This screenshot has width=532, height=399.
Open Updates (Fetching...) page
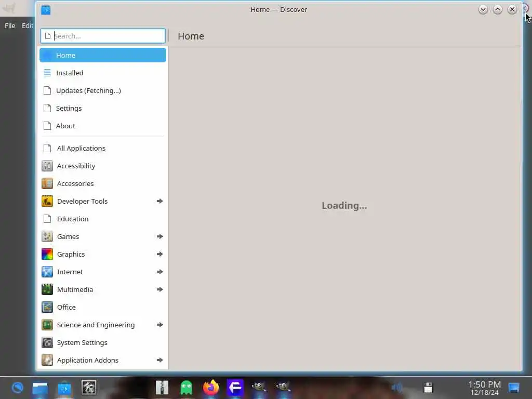pos(103,90)
